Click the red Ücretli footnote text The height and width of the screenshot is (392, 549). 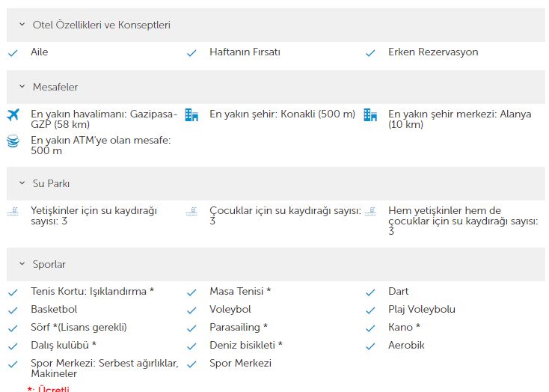pos(49,388)
